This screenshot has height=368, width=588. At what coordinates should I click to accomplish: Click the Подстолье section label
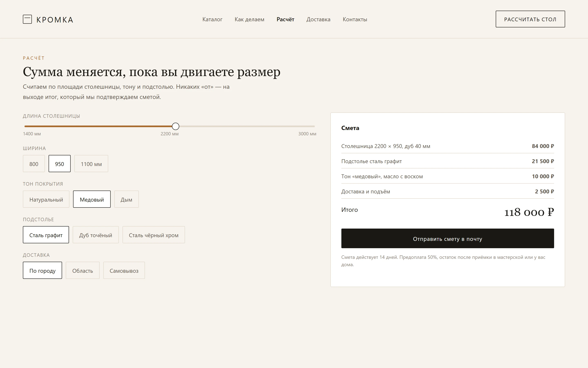(x=38, y=220)
